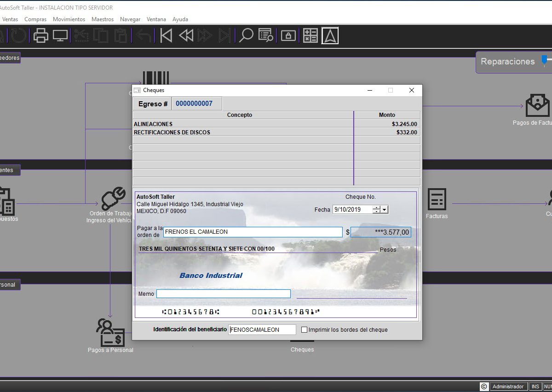552x392 pixels.
Task: Jump to the first record using toolbar navigation
Action: (x=165, y=35)
